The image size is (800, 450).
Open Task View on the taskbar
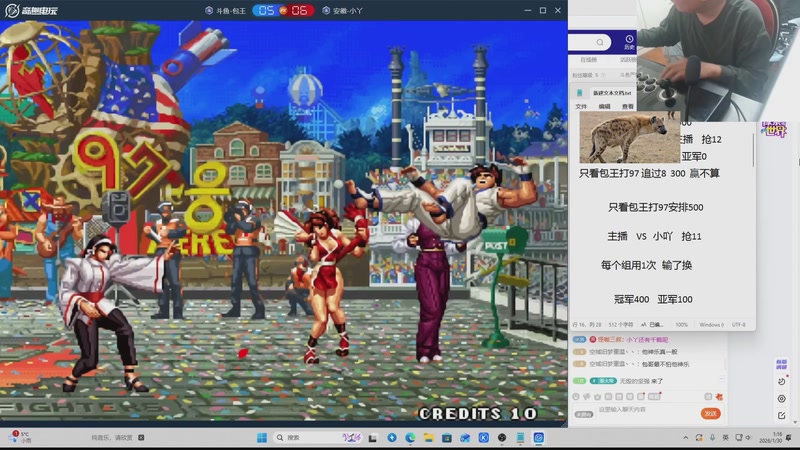pos(373,438)
